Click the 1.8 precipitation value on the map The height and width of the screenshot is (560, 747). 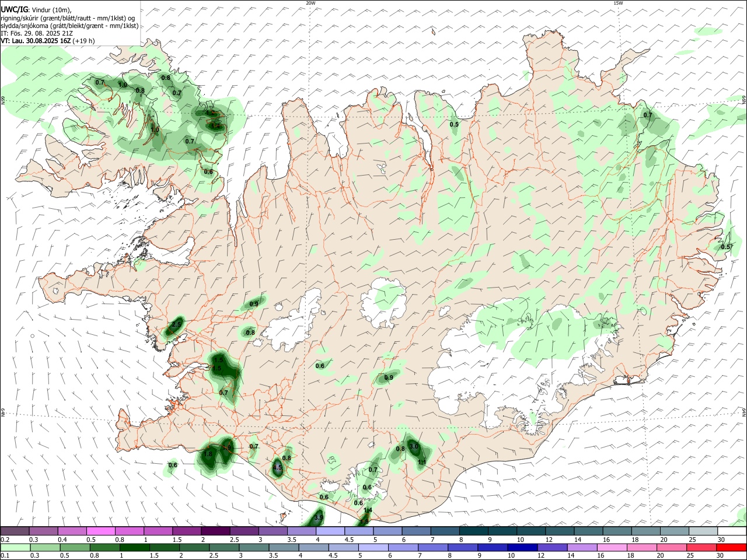click(x=208, y=454)
